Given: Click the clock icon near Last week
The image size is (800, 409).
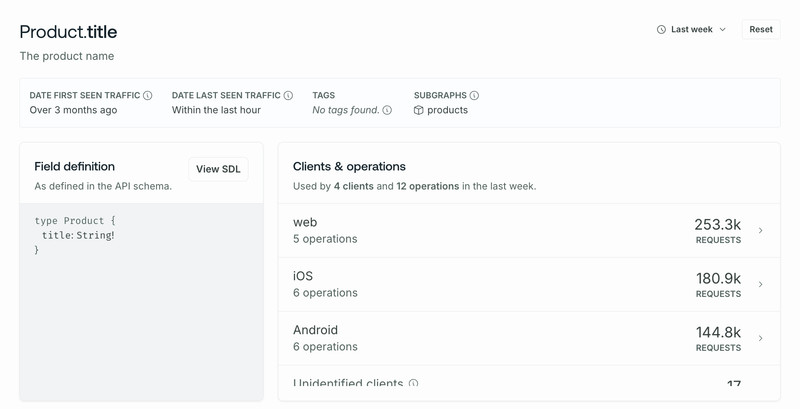Looking at the screenshot, I should click(661, 30).
